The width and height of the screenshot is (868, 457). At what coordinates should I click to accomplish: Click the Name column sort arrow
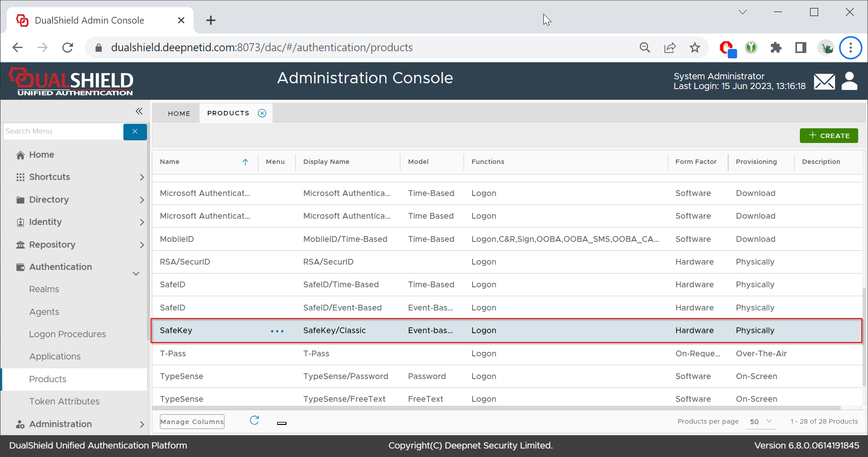(x=245, y=162)
